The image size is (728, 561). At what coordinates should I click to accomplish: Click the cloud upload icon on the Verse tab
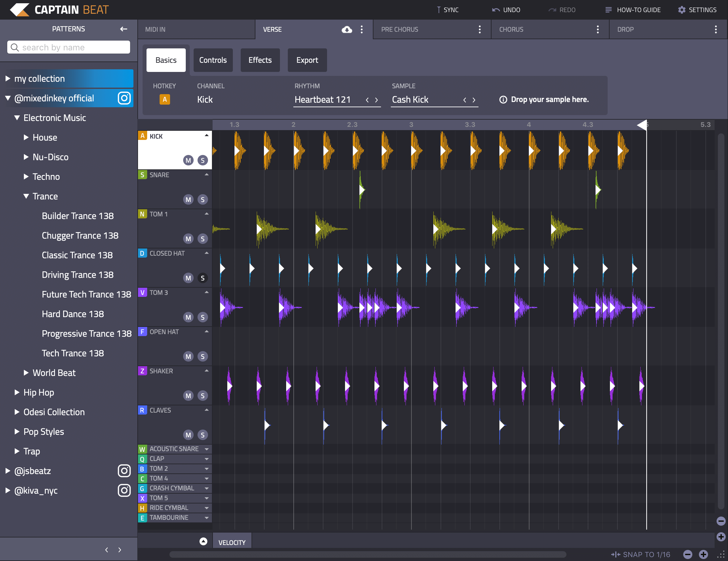pos(347,30)
